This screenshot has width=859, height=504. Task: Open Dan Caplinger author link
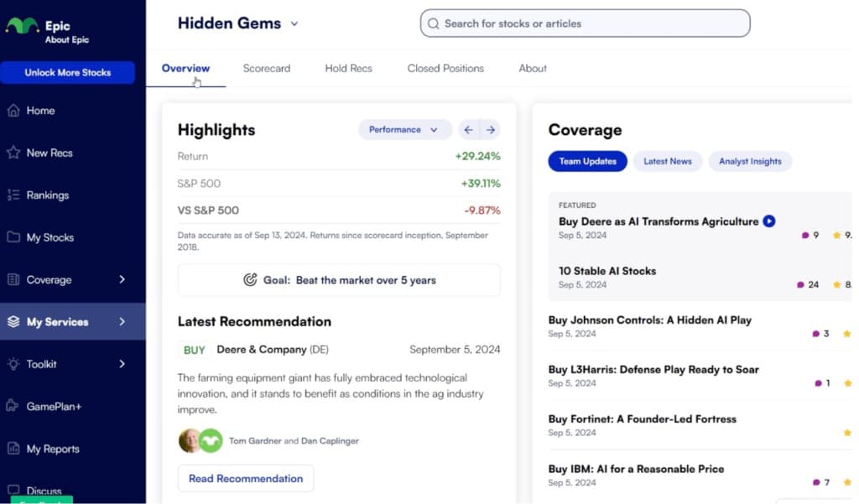[x=330, y=441]
